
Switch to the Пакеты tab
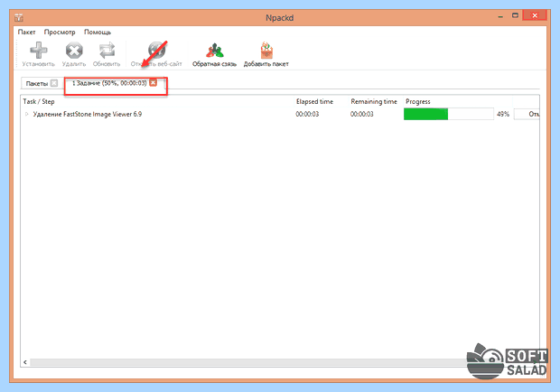[x=37, y=83]
